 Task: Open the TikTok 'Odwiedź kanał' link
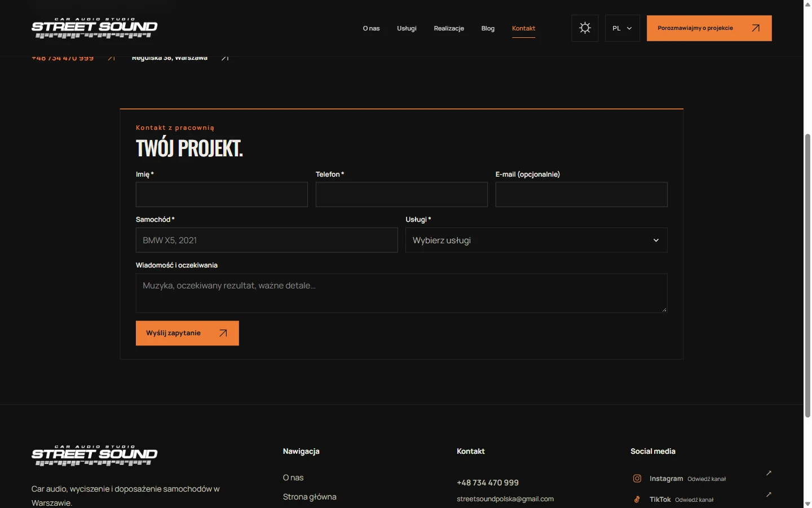(694, 500)
